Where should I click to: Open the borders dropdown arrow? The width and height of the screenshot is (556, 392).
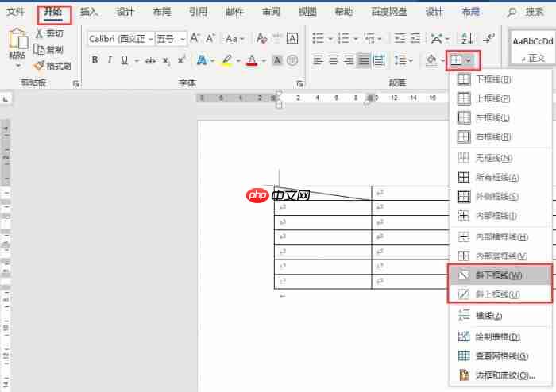click(469, 60)
